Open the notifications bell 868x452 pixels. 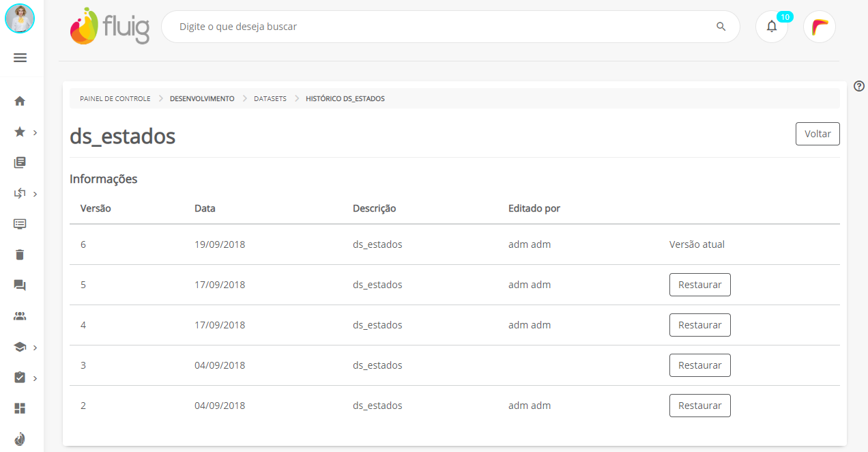pos(772,27)
